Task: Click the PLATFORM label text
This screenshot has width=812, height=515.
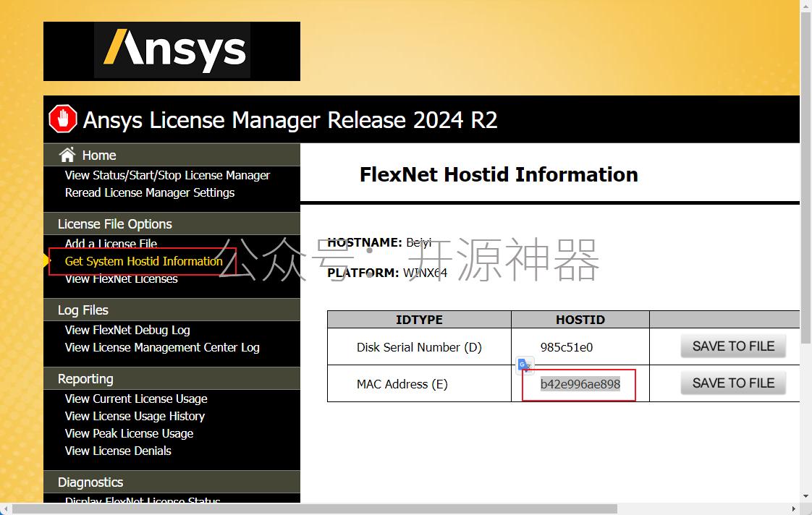Action: point(363,273)
